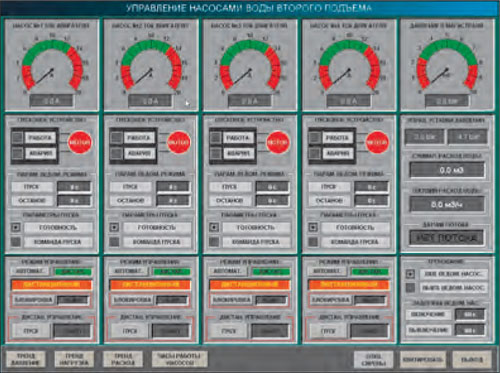The image size is (500, 373).
Task: Click the orange ДИСТАНЦИОННЫЙ bar of pump 3
Action: tap(250, 285)
